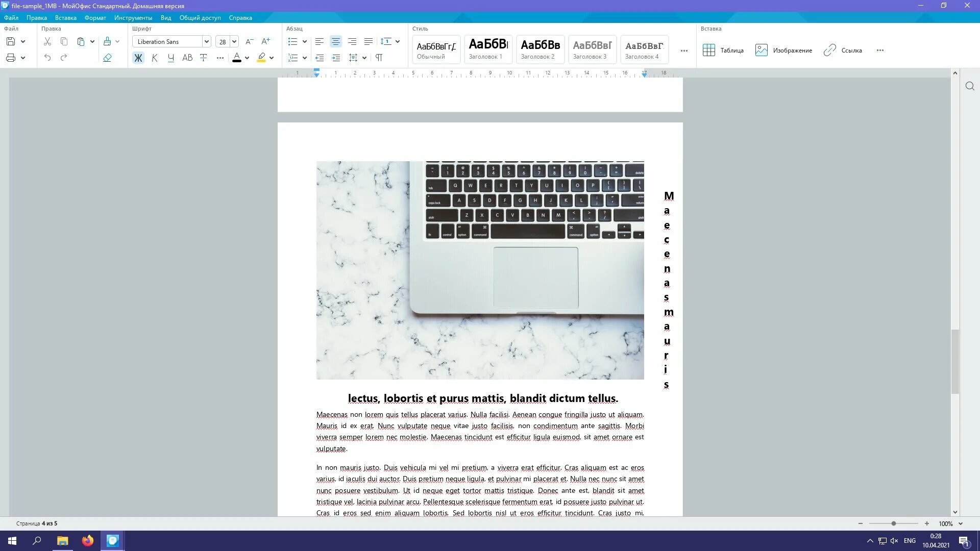The height and width of the screenshot is (551, 980).
Task: Select the font name dropdown Liberation Sans
Action: pyautogui.click(x=171, y=42)
